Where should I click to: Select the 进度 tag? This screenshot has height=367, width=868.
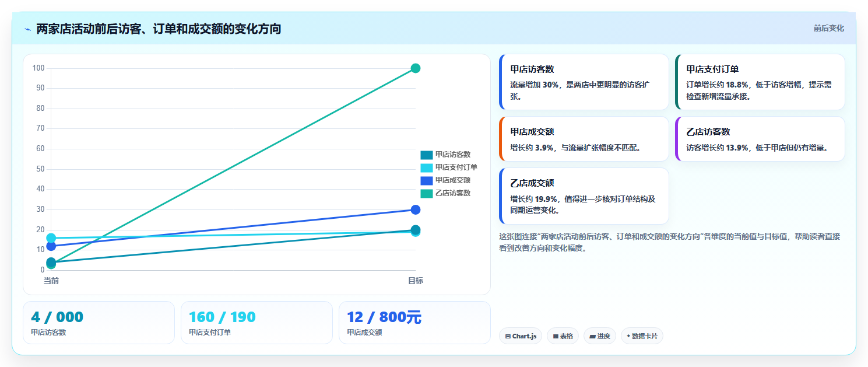(x=600, y=336)
